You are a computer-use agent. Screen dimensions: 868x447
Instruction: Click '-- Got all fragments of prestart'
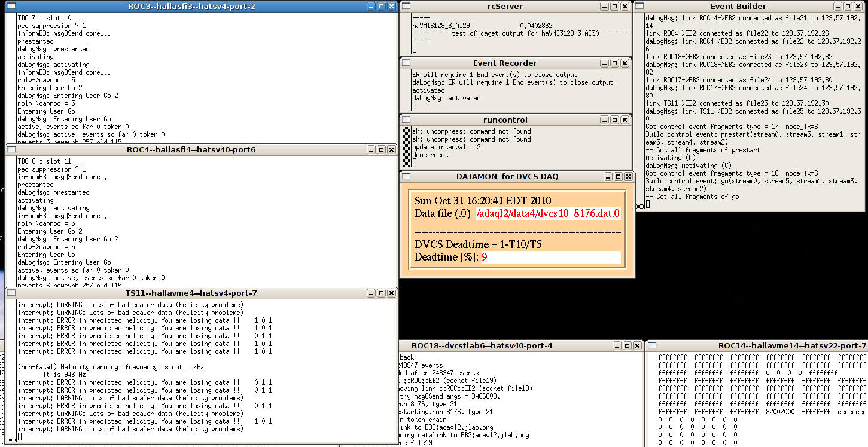pyautogui.click(x=703, y=150)
